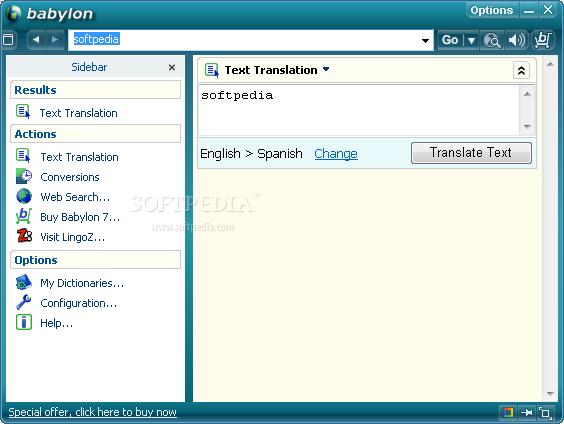The height and width of the screenshot is (424, 564).
Task: Open Text Translation label under Actions
Action: point(79,157)
